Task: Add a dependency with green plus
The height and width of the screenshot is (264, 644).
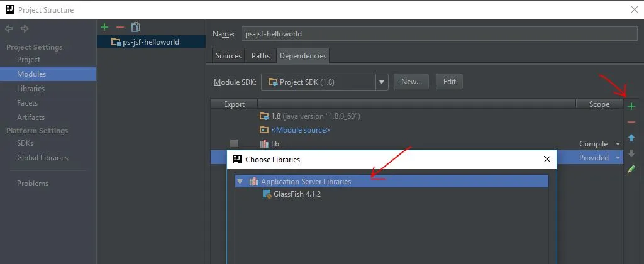Action: click(631, 106)
